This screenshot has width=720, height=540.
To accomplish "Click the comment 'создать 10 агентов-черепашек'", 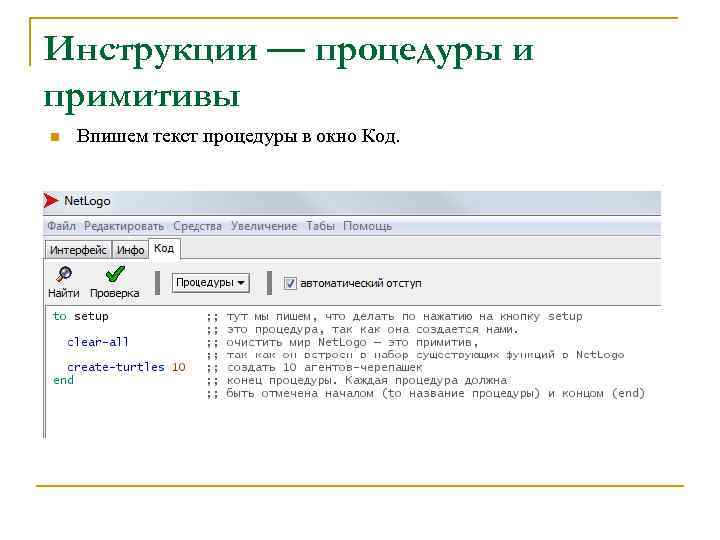I will pos(315,368).
